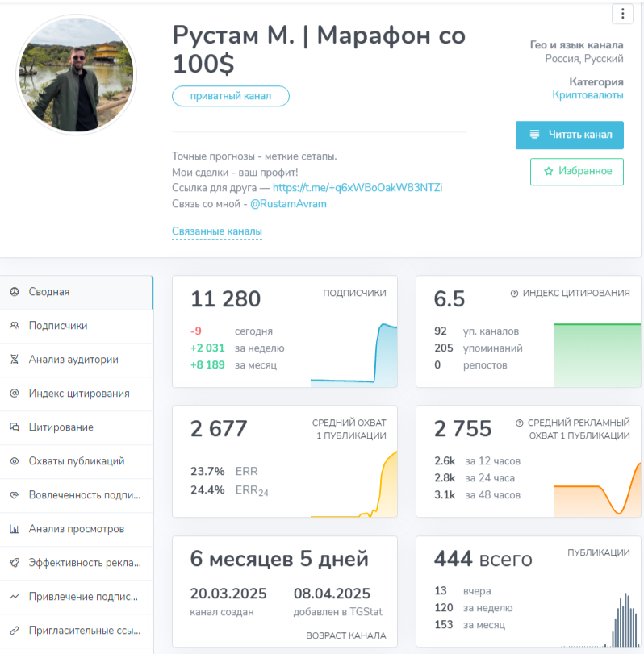Click the Пригласительные ссылки link icon
Image resolution: width=644 pixels, height=654 pixels.
click(15, 631)
